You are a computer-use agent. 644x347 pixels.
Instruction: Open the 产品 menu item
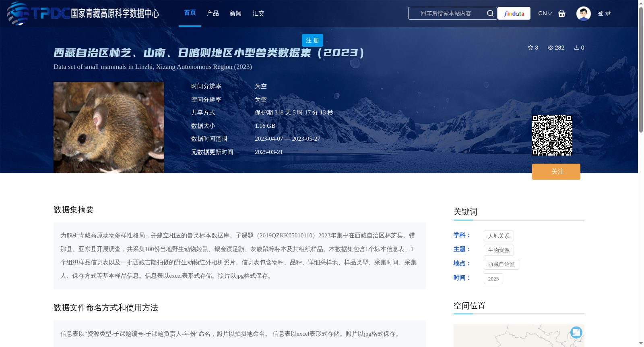click(x=213, y=13)
